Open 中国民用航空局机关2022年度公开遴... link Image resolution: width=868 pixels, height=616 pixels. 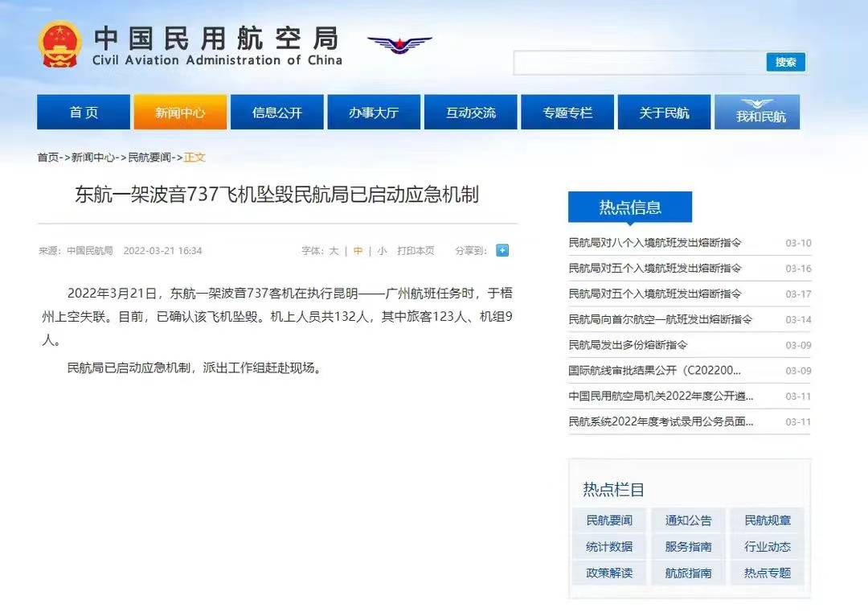click(661, 396)
